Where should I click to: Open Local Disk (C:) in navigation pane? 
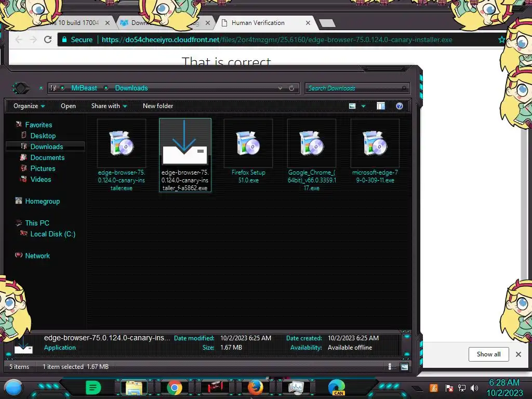coord(52,234)
